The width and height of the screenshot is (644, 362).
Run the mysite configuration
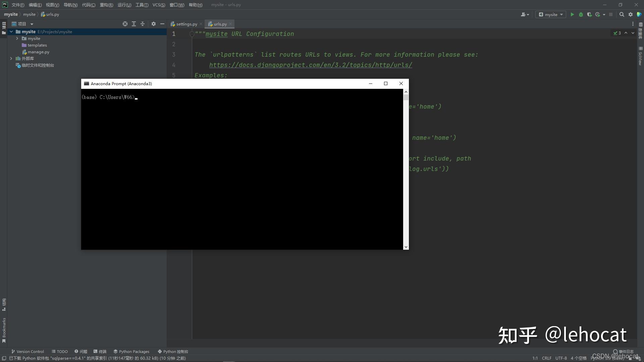(572, 14)
